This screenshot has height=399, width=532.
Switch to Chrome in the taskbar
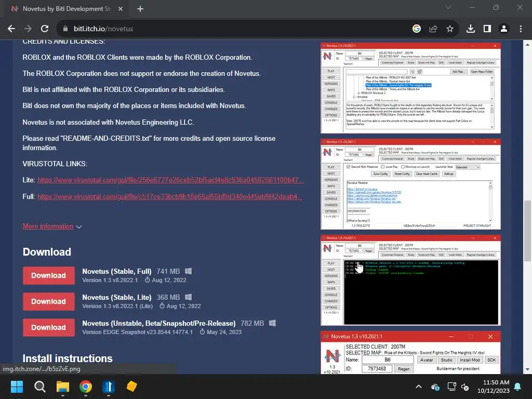pos(86,387)
